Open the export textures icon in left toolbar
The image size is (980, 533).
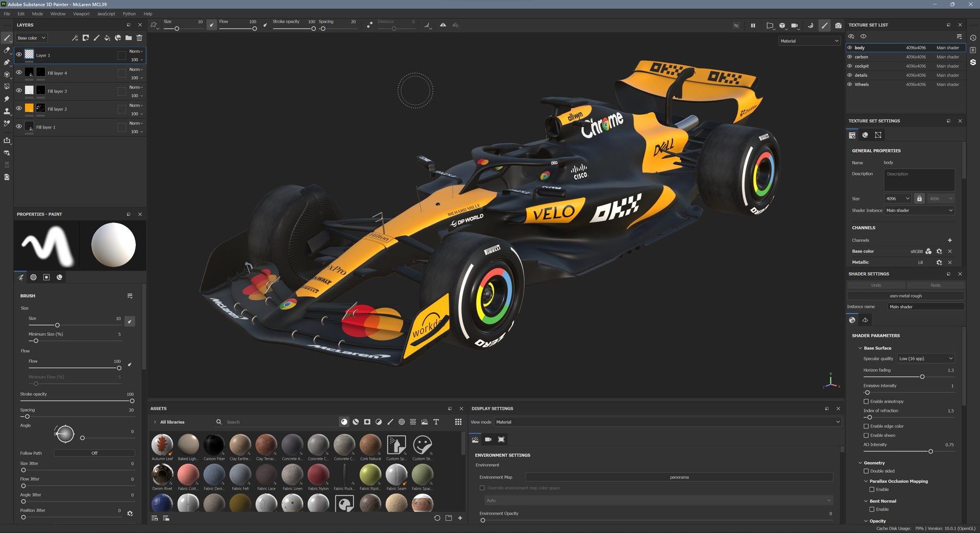point(7,140)
